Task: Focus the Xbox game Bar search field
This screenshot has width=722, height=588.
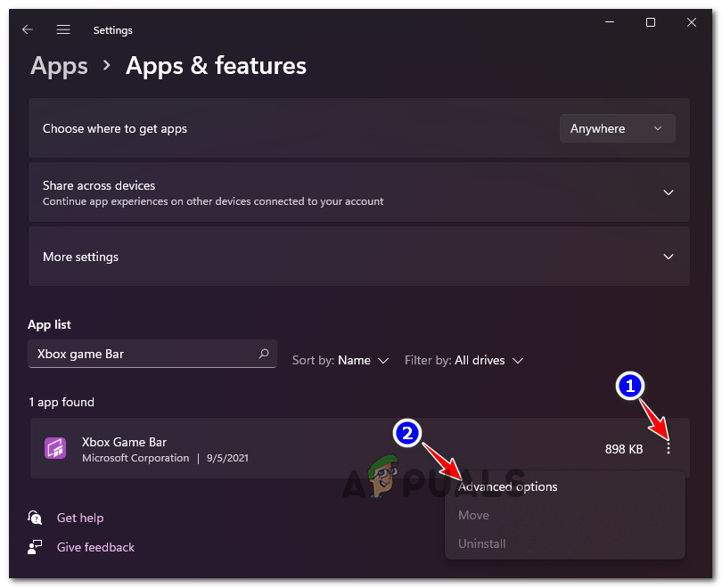Action: coord(152,354)
